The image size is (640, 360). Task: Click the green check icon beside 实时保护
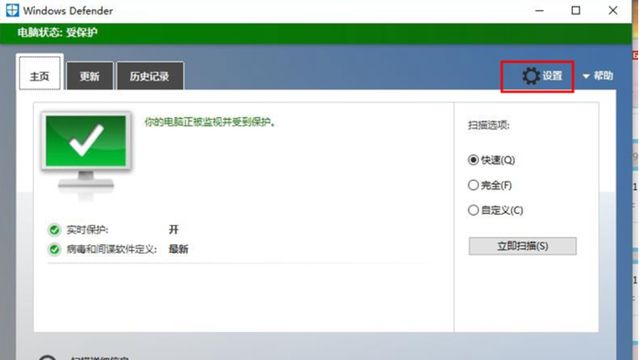tap(54, 230)
